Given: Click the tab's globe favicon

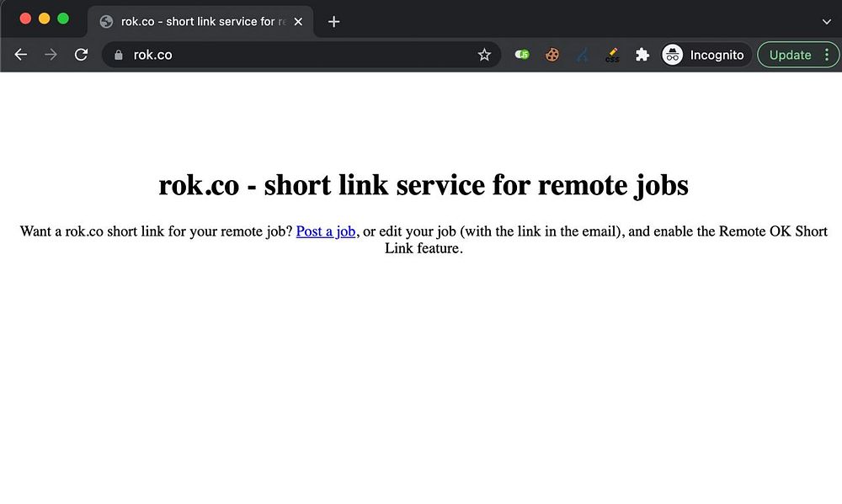Looking at the screenshot, I should coord(106,22).
